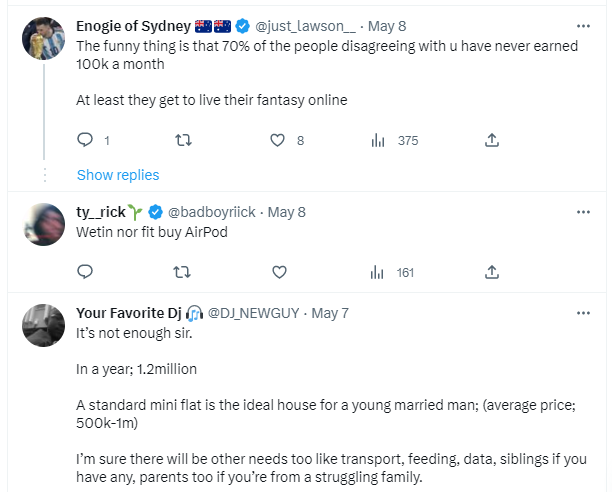Open more options for Your Favorite Dj's tweet
The height and width of the screenshot is (492, 612).
tap(584, 313)
